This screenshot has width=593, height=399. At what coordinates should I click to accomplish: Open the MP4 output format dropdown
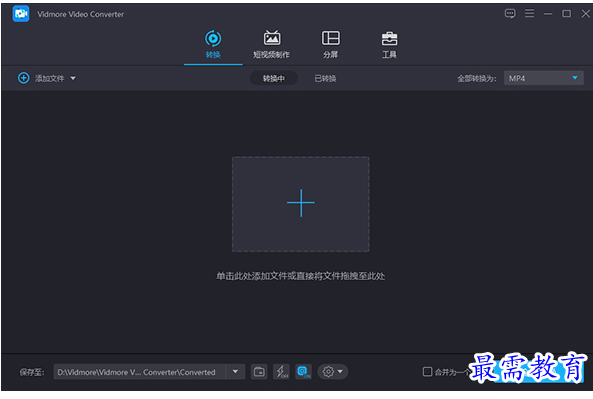click(543, 78)
